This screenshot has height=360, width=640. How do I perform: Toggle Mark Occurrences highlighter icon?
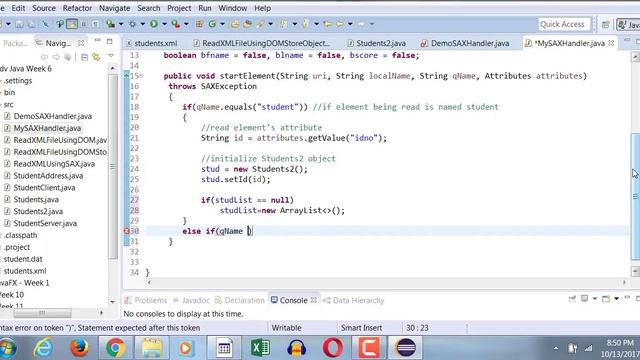(72, 24)
